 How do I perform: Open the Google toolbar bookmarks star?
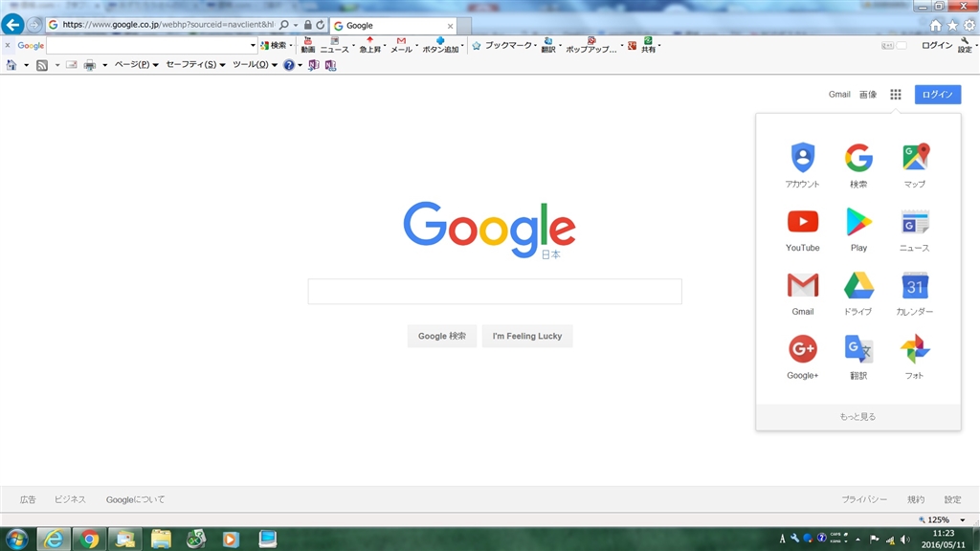(477, 46)
